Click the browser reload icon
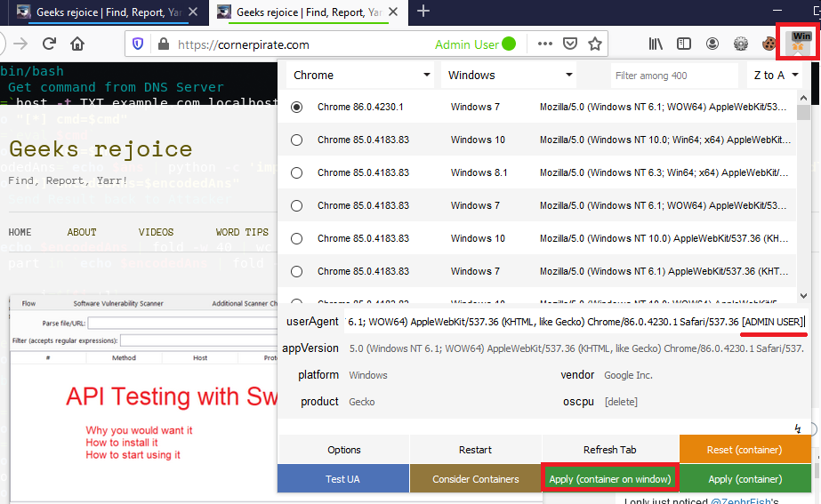The width and height of the screenshot is (821, 504). [x=49, y=44]
